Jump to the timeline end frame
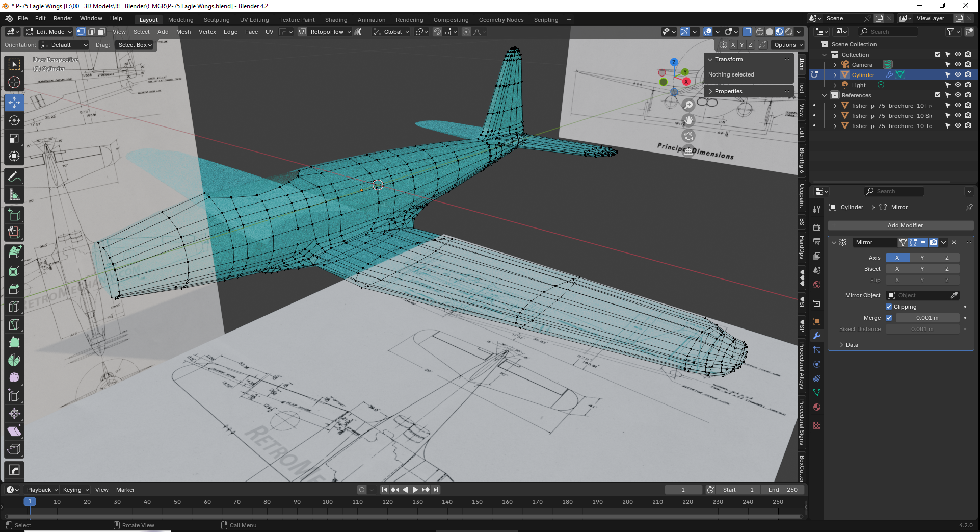The height and width of the screenshot is (532, 980). coord(436,490)
